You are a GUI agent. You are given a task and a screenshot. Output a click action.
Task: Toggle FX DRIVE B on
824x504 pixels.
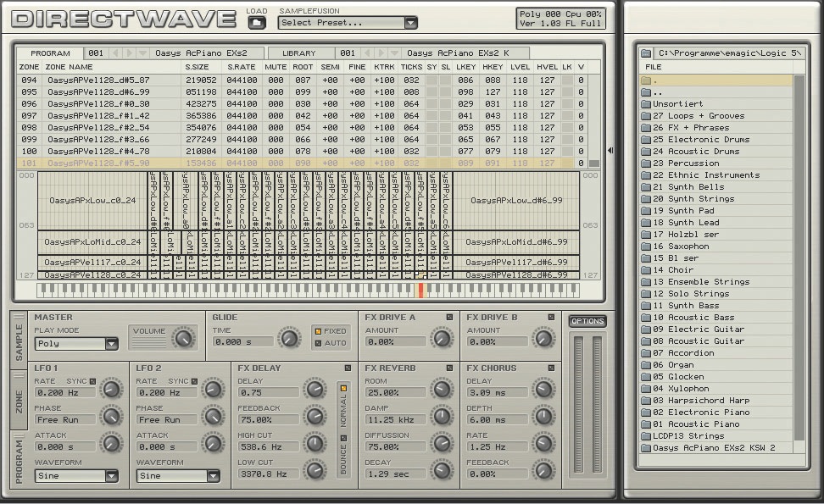tap(551, 317)
